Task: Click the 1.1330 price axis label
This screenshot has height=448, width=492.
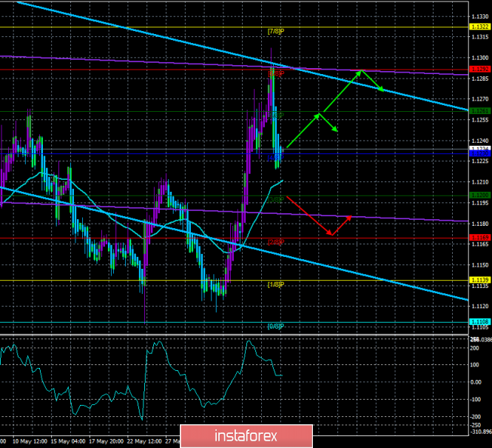Action: click(x=479, y=16)
